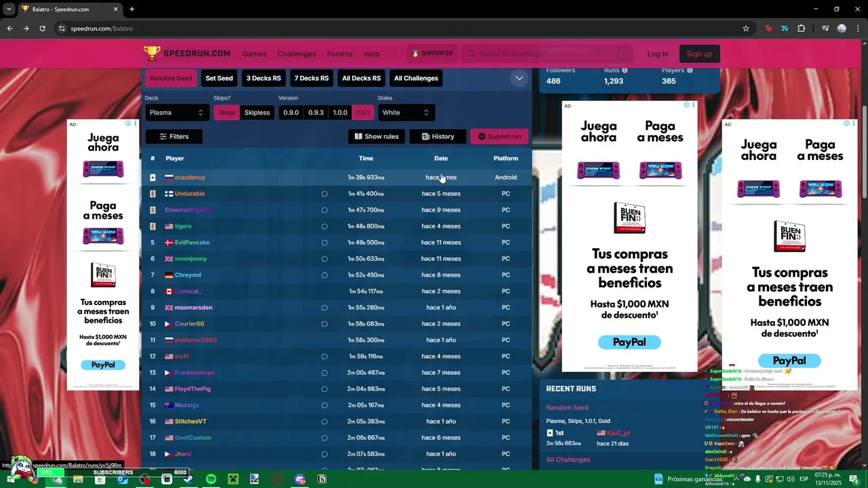Open the Forums nav item

(340, 54)
